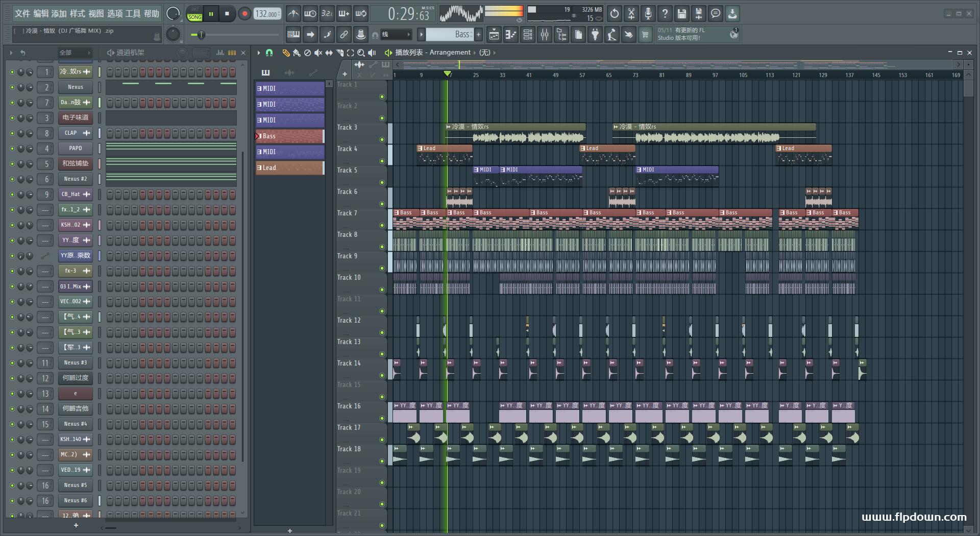Screen dimensions: 980x536
Task: Adjust the main pitch knob
Action: [x=174, y=34]
